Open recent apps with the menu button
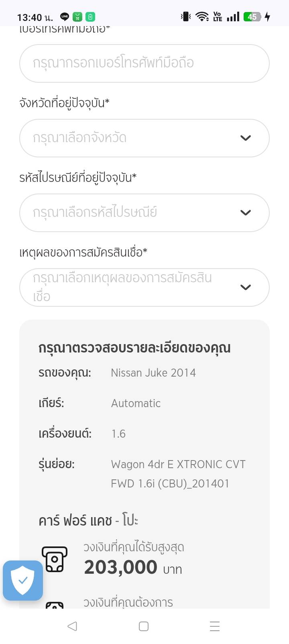The width and height of the screenshot is (289, 644). [x=215, y=626]
